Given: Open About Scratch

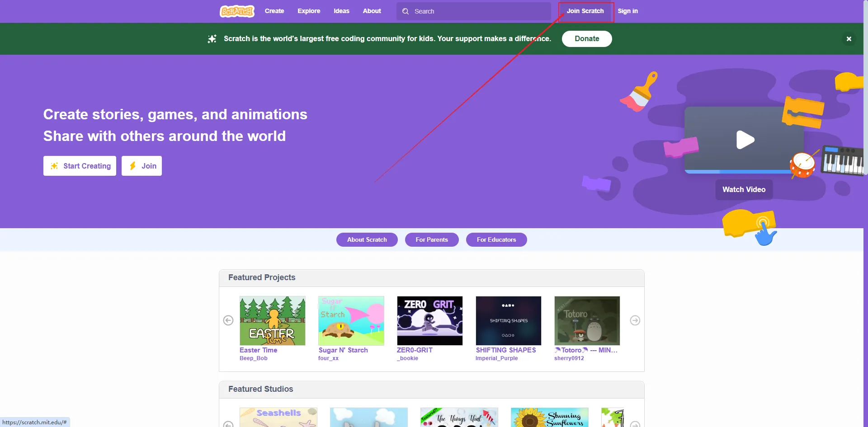Looking at the screenshot, I should 367,239.
